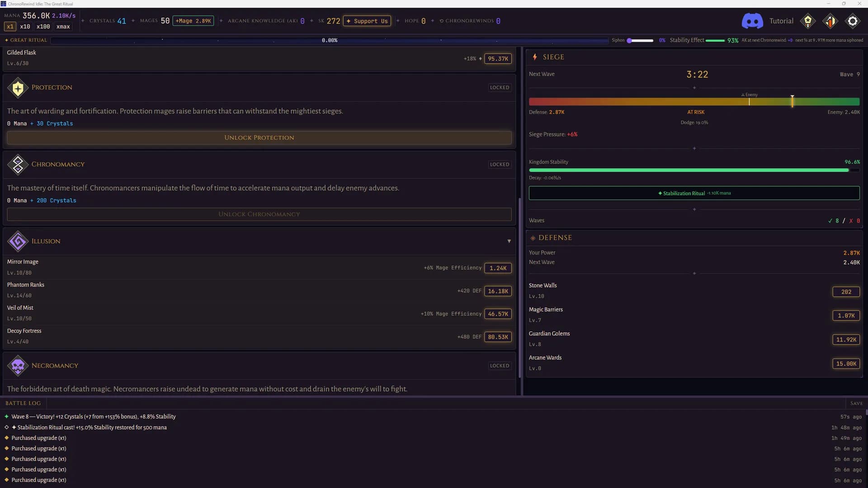This screenshot has width=868, height=488.
Task: Select the x1 purchase multiplier
Action: [10, 27]
